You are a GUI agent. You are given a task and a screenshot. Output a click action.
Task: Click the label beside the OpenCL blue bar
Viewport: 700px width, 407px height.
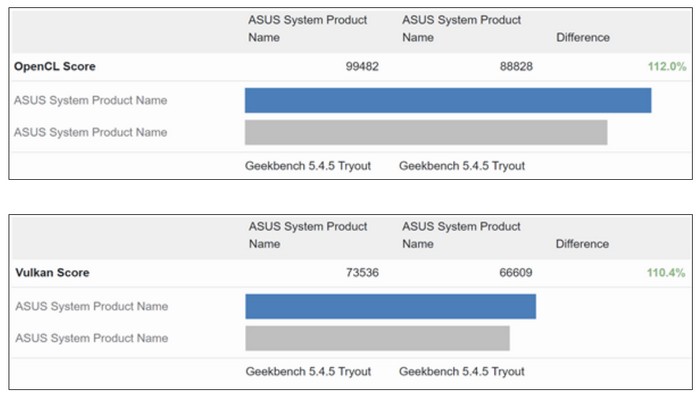[x=91, y=100]
